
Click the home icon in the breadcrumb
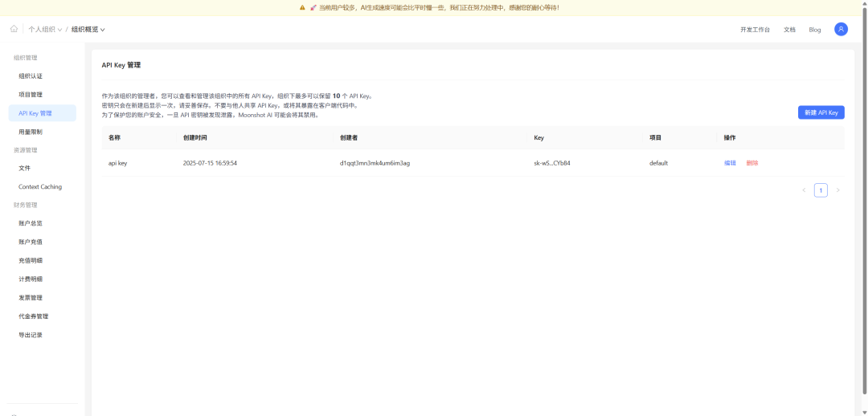[x=14, y=30]
